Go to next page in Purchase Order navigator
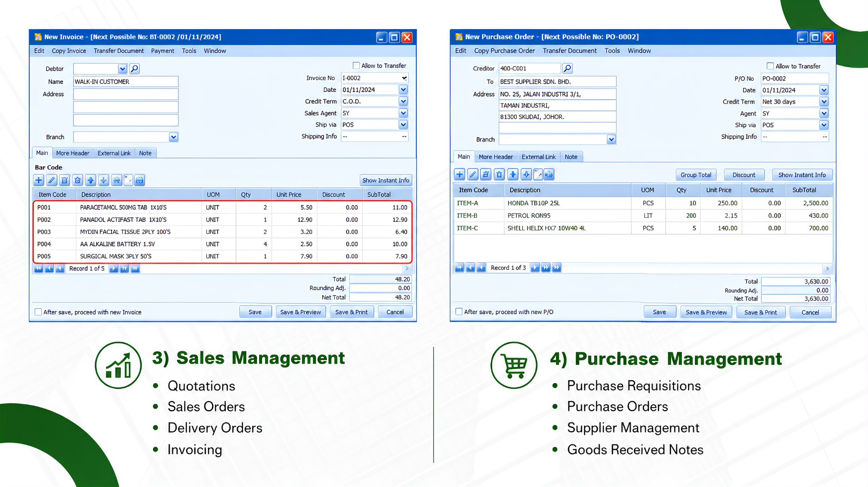The height and width of the screenshot is (487, 868). point(546,268)
